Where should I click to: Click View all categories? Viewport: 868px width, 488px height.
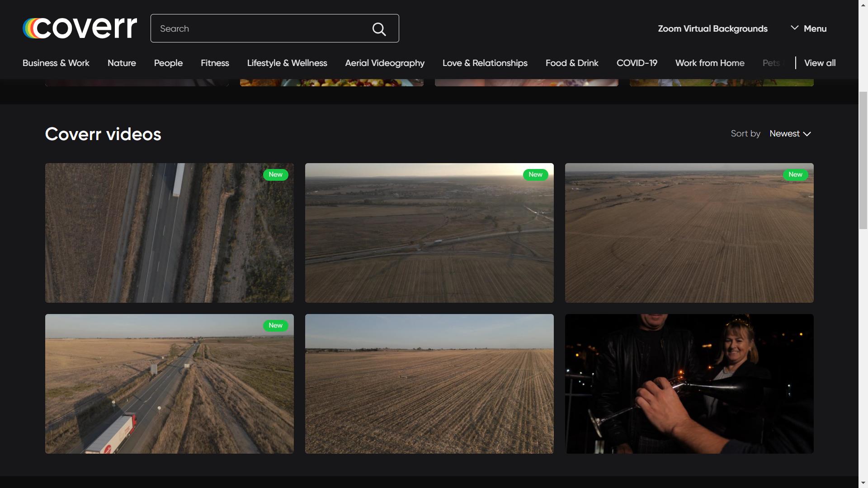point(820,63)
